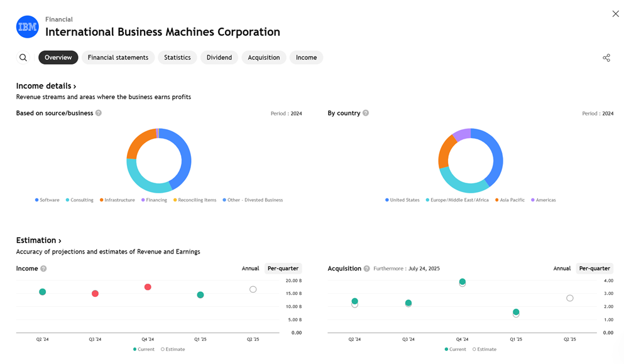Click the company name International Business Machines Corporation
The image size is (624, 364).
163,32
